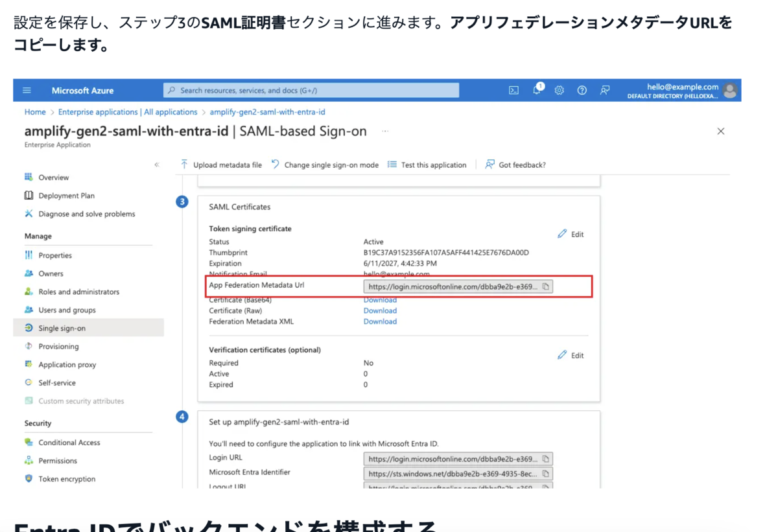Image resolution: width=778 pixels, height=532 pixels.
Task: Go to Home breadcrumb
Action: click(35, 112)
